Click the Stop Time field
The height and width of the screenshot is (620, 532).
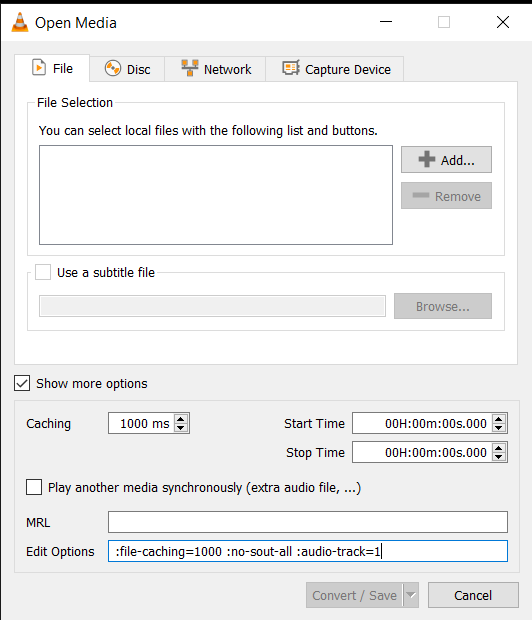[422, 452]
